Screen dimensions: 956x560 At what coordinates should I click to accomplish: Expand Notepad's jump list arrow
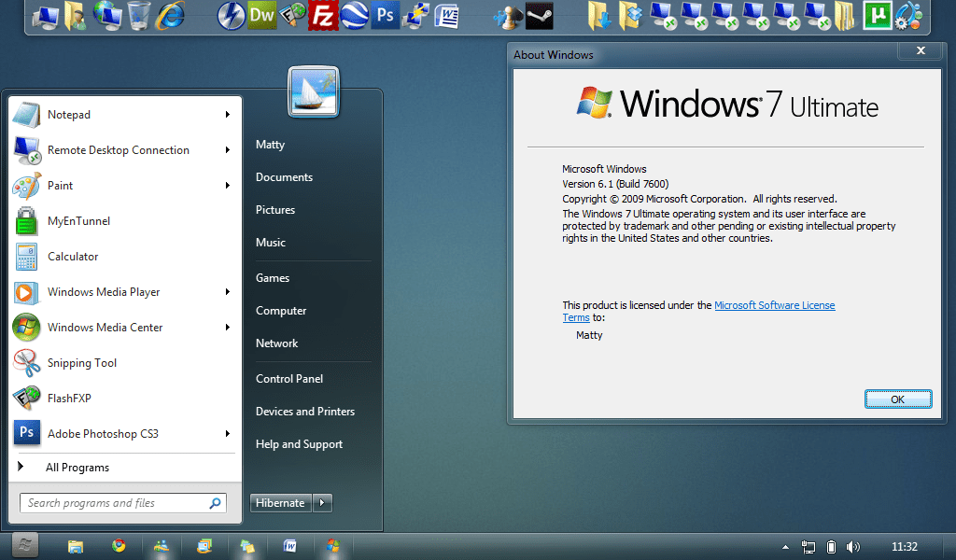point(228,115)
